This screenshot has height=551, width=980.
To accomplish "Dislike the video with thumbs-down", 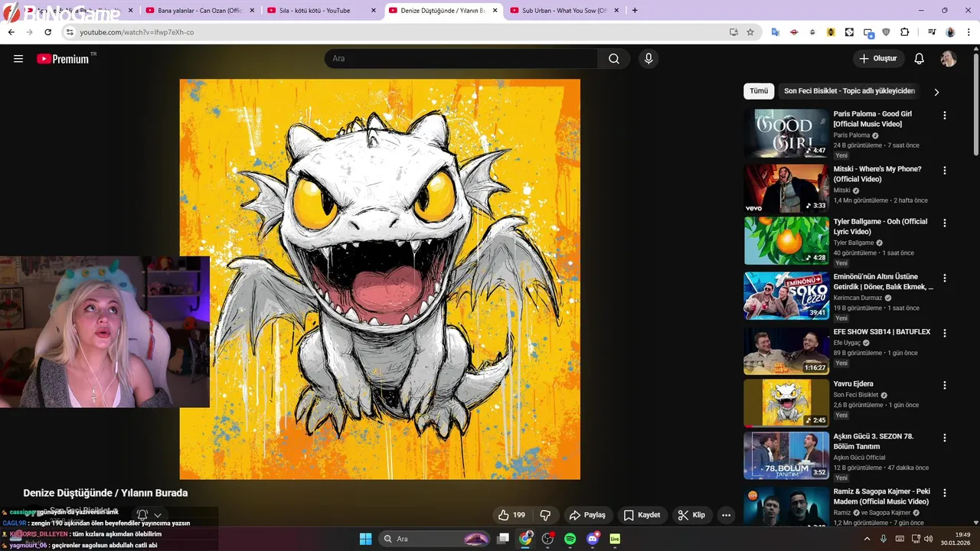I will pos(546,515).
